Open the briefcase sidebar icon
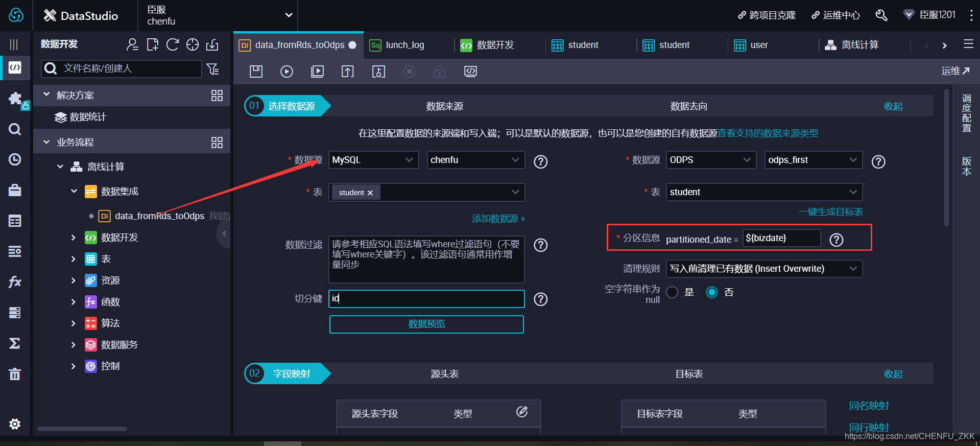980x446 pixels. click(15, 190)
